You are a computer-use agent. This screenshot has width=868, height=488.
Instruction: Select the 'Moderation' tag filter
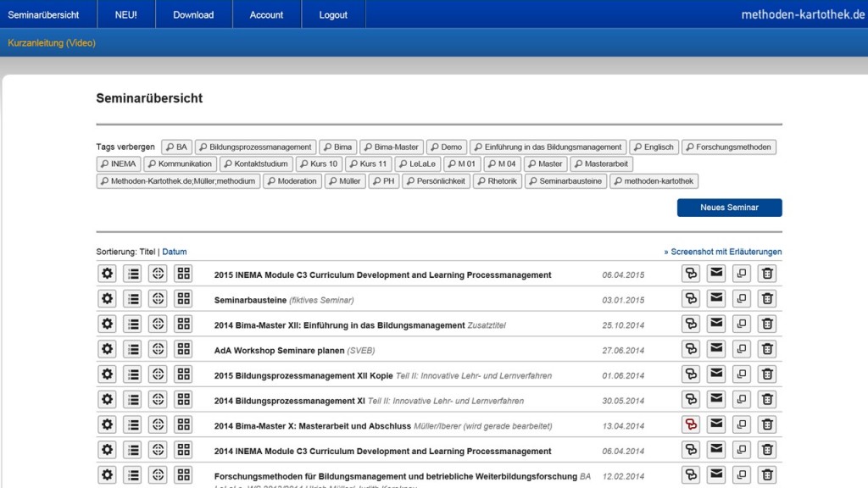tap(292, 180)
